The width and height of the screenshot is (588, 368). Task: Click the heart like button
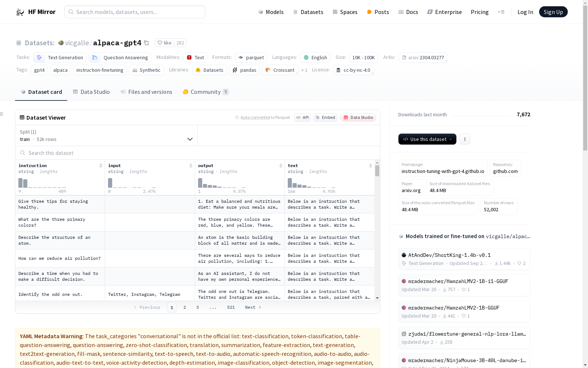[164, 43]
